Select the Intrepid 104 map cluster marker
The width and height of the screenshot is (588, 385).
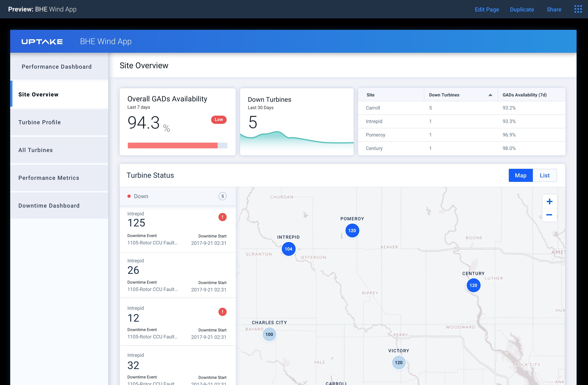click(288, 249)
